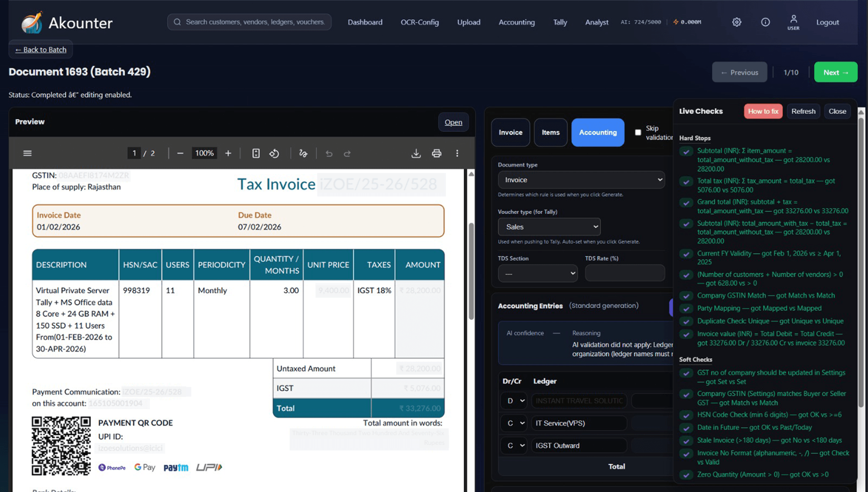The width and height of the screenshot is (868, 492).
Task: Click the PDF preview vertical scrollbar
Action: (471, 270)
